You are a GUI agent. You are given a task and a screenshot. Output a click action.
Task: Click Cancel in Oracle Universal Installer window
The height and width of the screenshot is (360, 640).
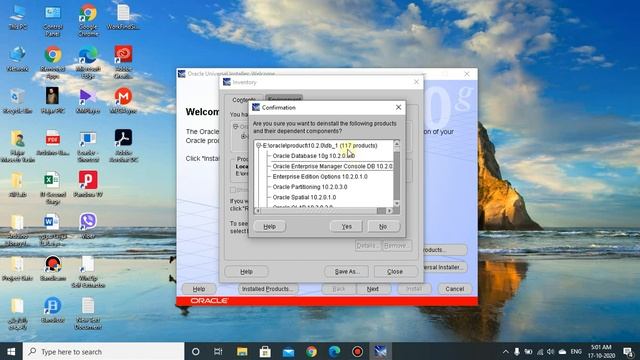(455, 289)
